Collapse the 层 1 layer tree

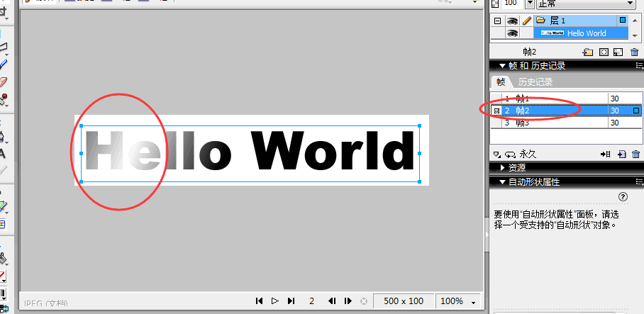point(497,21)
